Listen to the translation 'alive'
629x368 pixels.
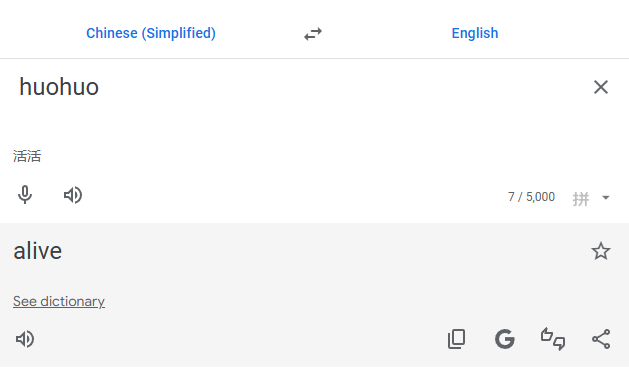[25, 339]
